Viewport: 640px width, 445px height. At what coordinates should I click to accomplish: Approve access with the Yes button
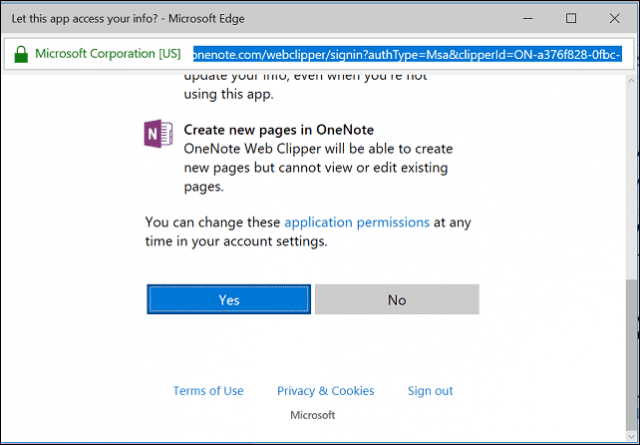tap(229, 299)
